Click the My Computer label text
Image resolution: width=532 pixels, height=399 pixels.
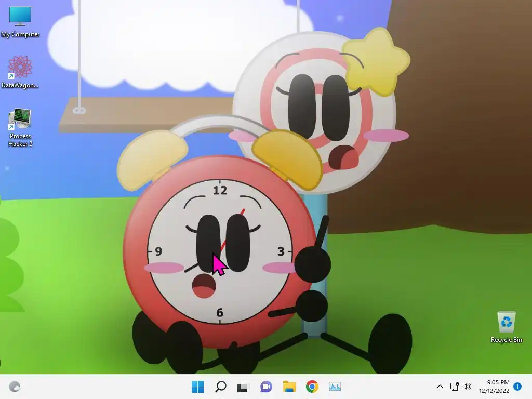coord(20,34)
